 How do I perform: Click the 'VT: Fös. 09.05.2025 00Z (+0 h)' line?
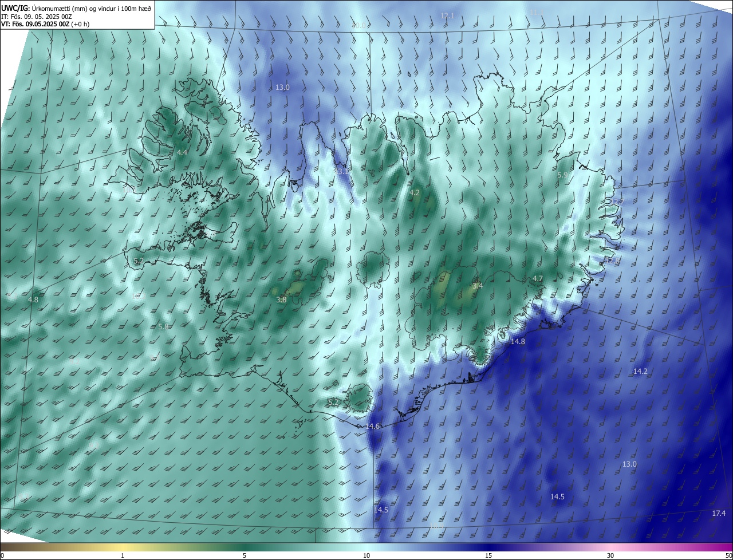[45, 25]
